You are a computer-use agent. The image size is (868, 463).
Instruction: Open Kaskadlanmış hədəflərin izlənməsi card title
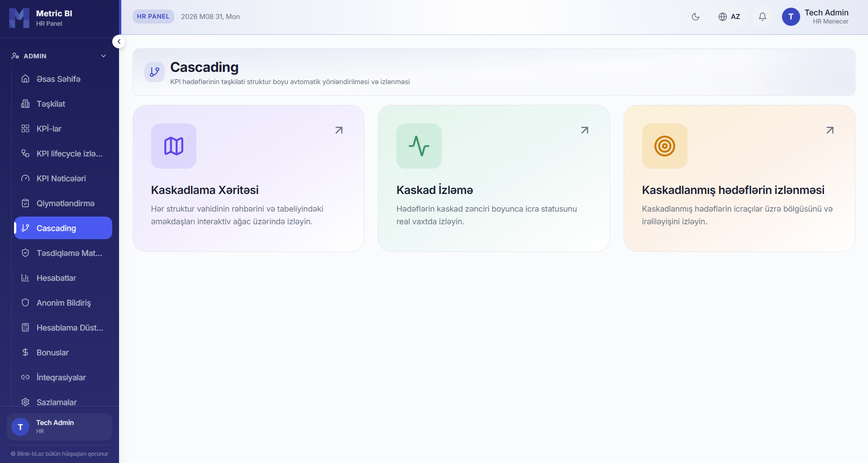733,190
